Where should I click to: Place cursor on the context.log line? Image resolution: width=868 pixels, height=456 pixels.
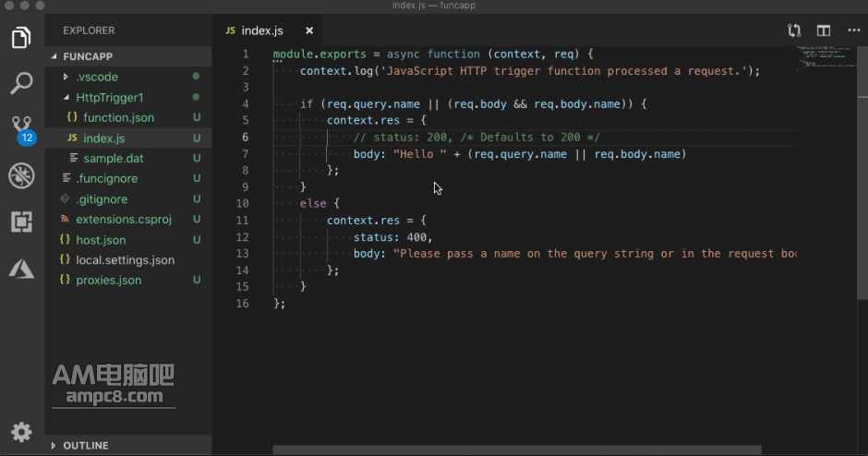tap(530, 71)
